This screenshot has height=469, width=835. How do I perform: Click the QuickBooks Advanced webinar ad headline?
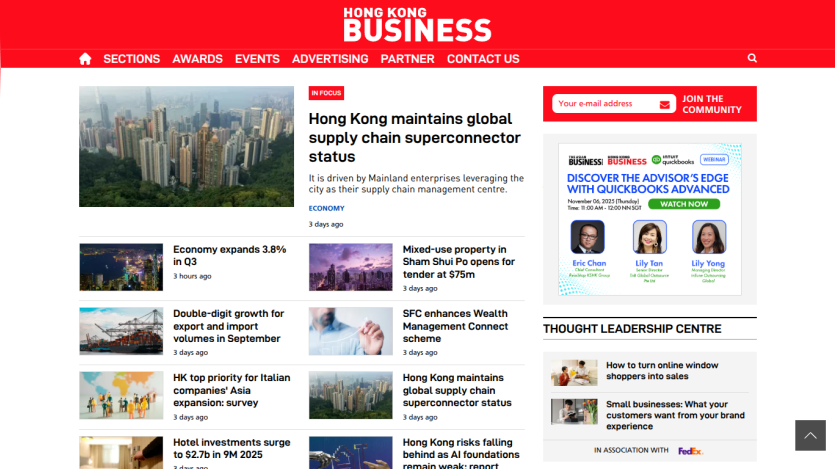[x=648, y=184]
